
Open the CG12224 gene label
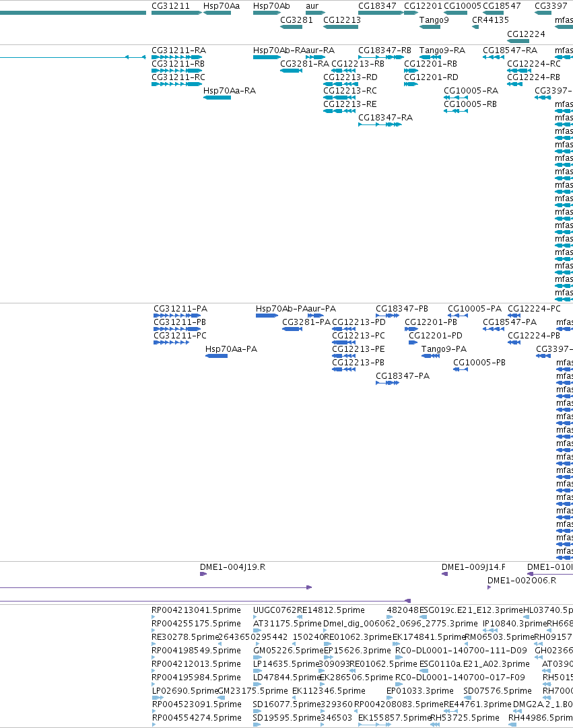coord(526,34)
